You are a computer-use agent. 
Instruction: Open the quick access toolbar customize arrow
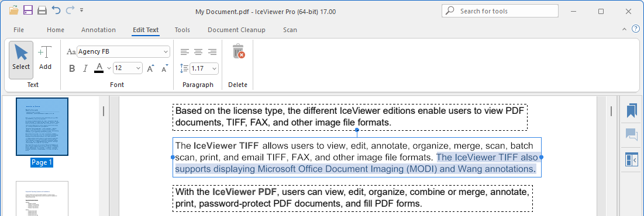(82, 10)
